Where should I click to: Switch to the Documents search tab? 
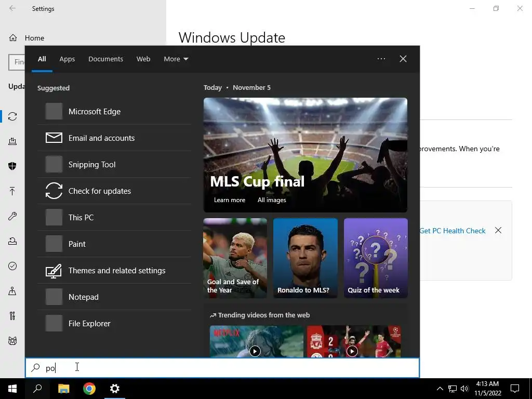(105, 59)
